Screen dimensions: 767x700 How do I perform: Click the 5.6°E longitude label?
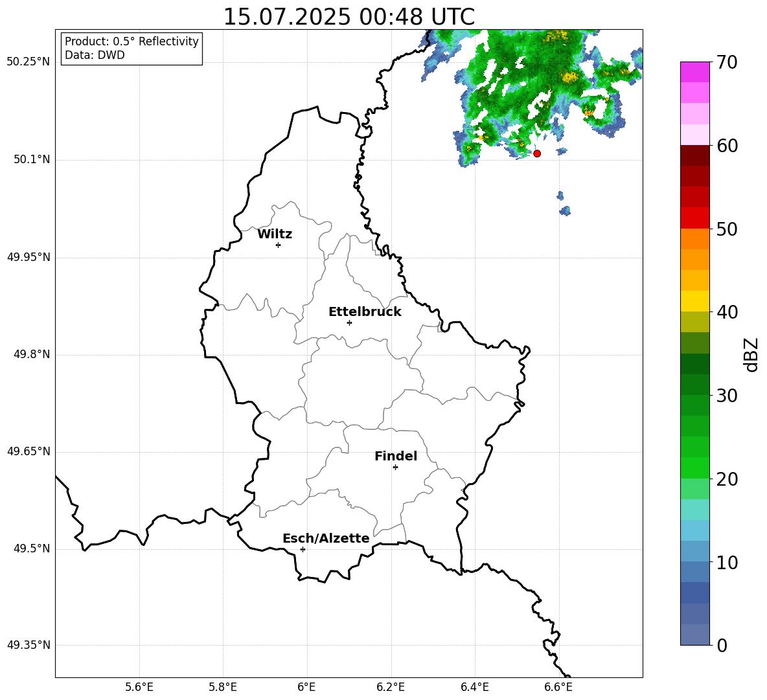pos(139,688)
